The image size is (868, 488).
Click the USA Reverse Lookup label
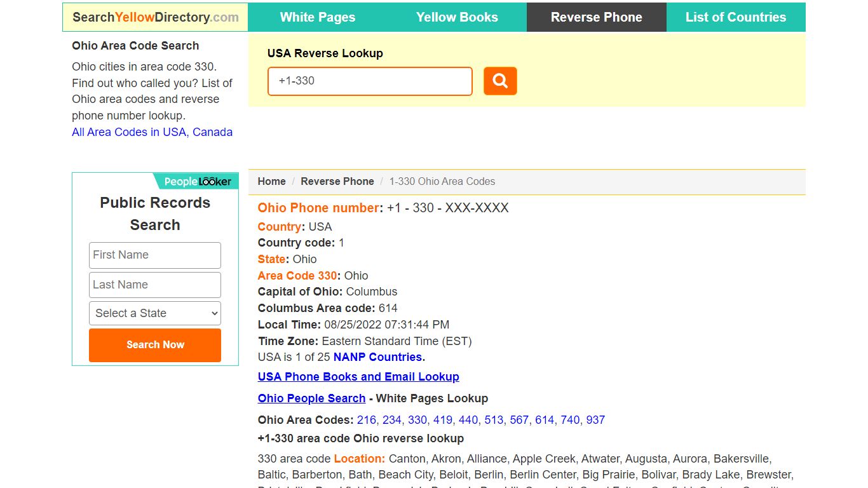(325, 53)
